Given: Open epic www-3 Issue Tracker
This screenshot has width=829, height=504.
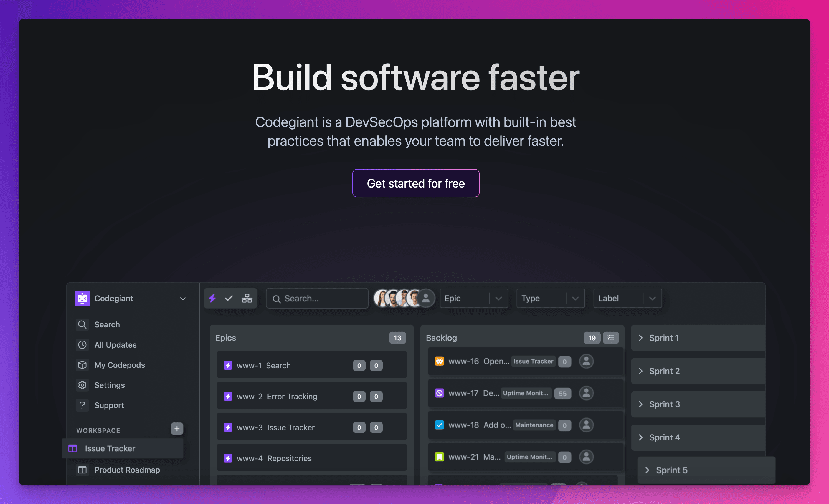Looking at the screenshot, I should pos(312,427).
